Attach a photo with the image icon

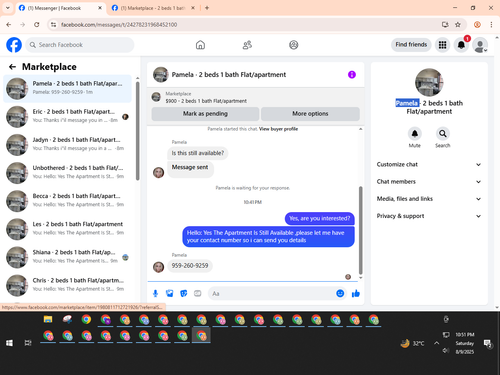pyautogui.click(x=170, y=293)
